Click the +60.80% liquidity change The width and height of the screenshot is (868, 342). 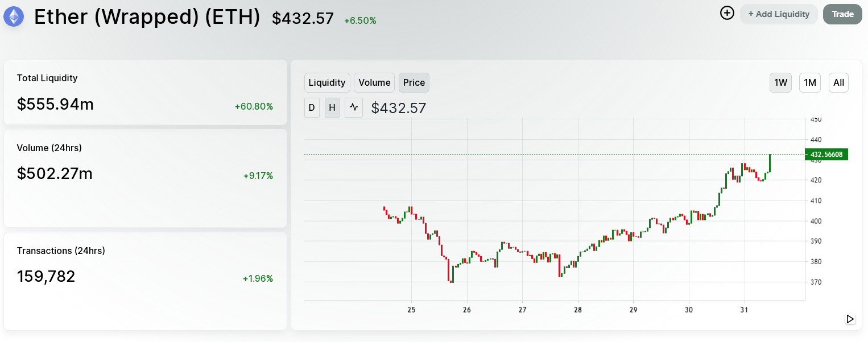[x=254, y=106]
